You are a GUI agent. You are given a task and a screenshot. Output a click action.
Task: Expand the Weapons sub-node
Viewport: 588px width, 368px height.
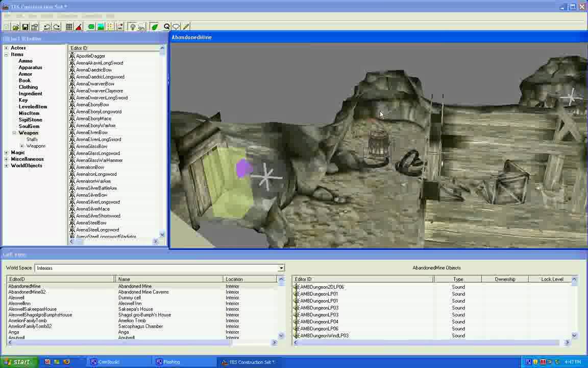pos(22,146)
